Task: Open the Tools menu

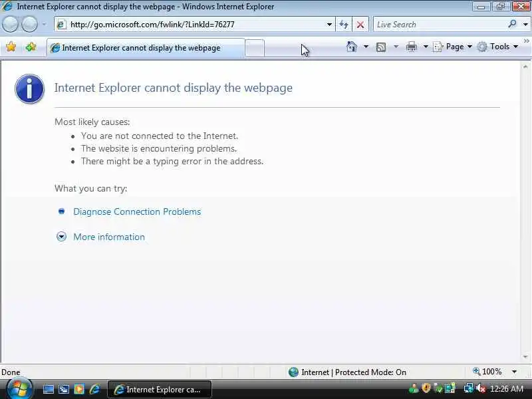Action: point(498,47)
